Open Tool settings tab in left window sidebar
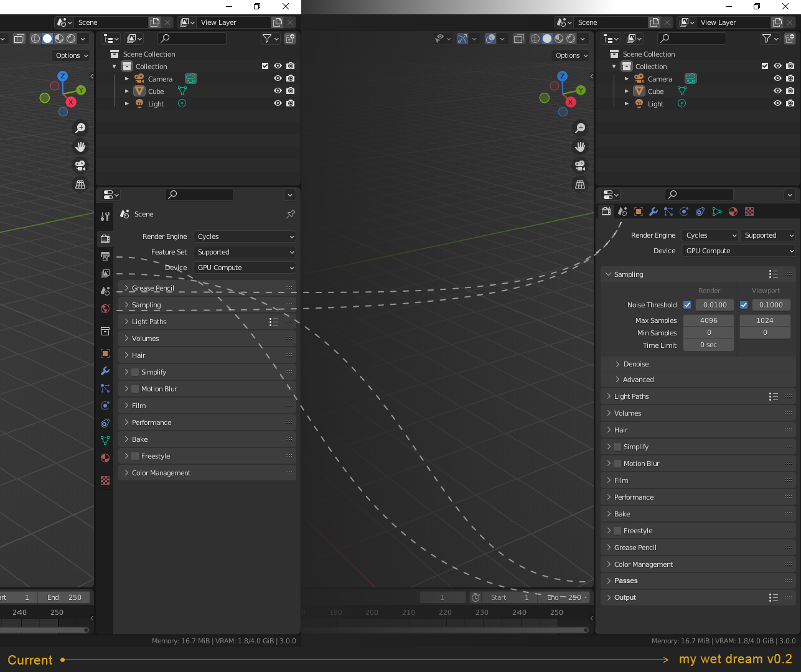The image size is (801, 672). point(105,217)
